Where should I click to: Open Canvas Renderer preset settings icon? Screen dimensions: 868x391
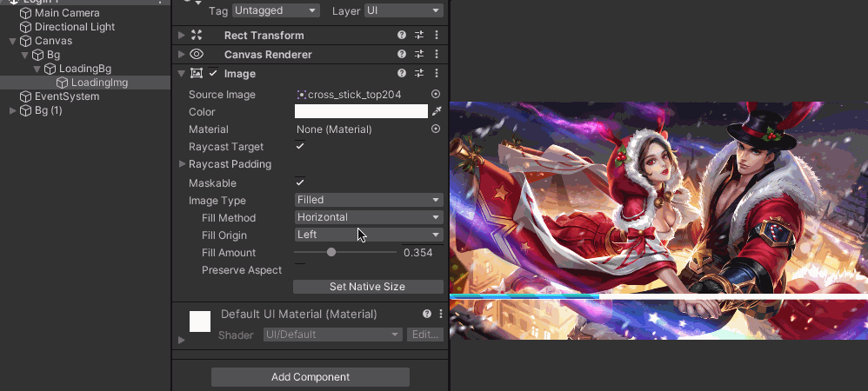pyautogui.click(x=419, y=54)
